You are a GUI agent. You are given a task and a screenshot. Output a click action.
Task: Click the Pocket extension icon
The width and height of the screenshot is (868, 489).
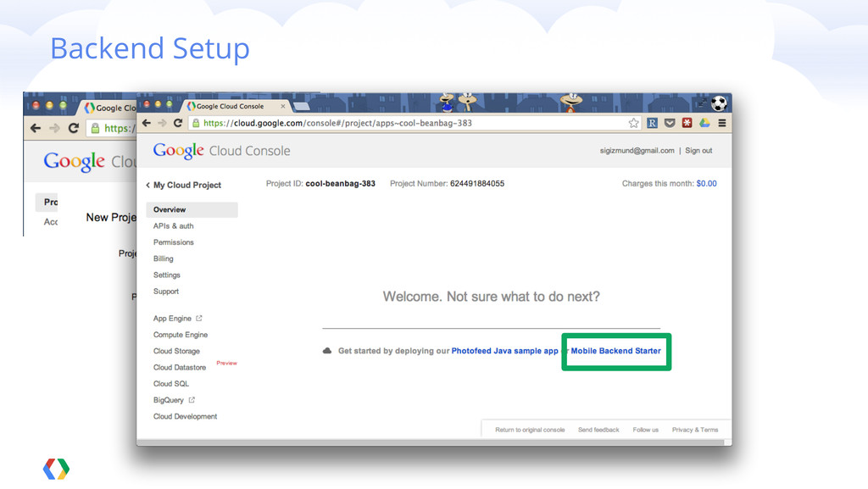tap(670, 123)
